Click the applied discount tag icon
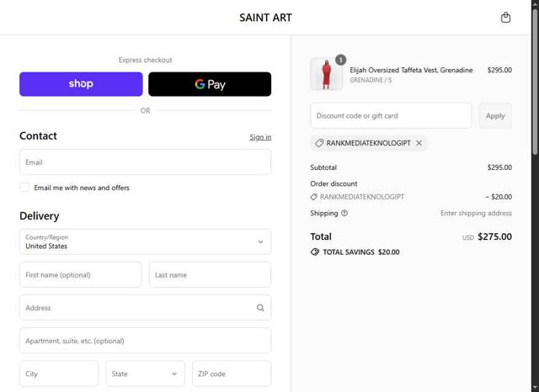Image resolution: width=539 pixels, height=392 pixels. coord(319,143)
